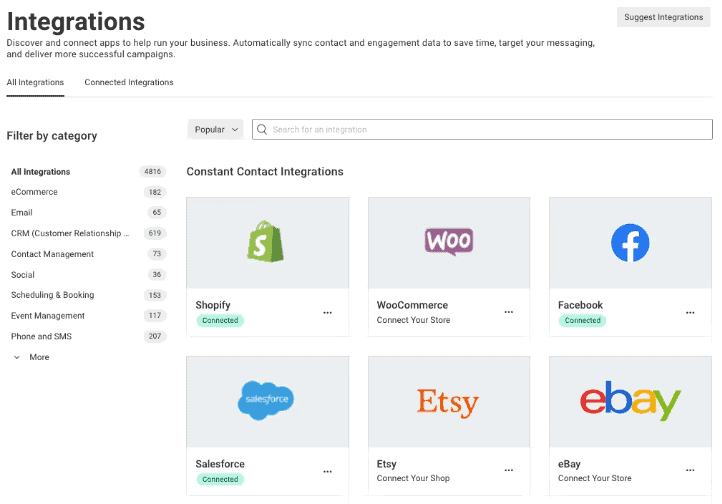The image size is (722, 504).
Task: Click the Connected badge under Salesforce
Action: click(220, 479)
